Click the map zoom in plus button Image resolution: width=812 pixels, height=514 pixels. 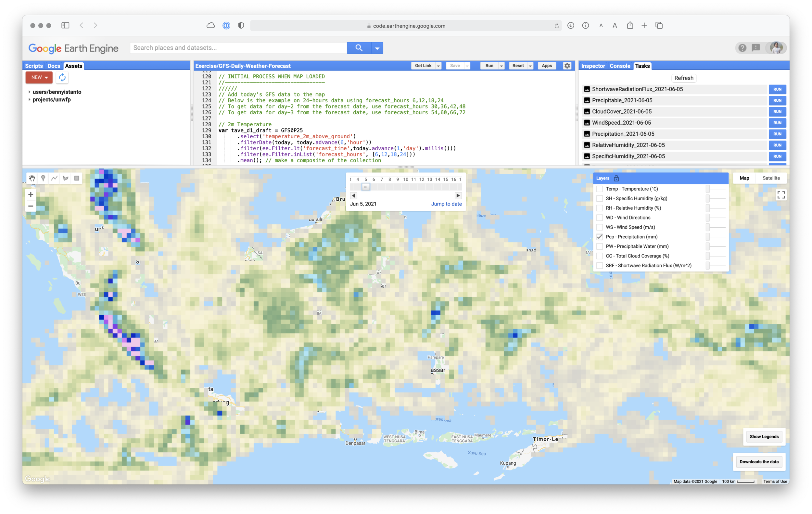click(x=31, y=194)
